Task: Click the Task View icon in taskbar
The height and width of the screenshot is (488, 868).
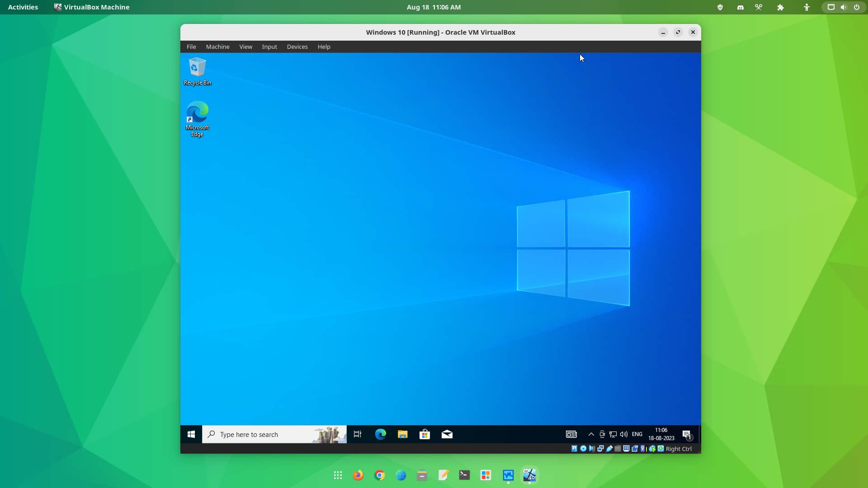Action: pos(358,434)
